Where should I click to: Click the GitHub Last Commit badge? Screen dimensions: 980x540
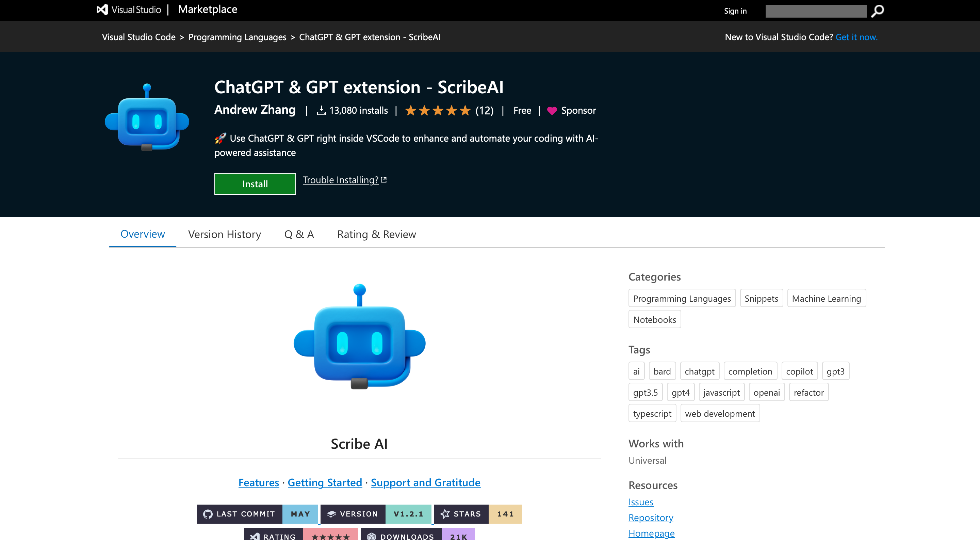pyautogui.click(x=257, y=514)
